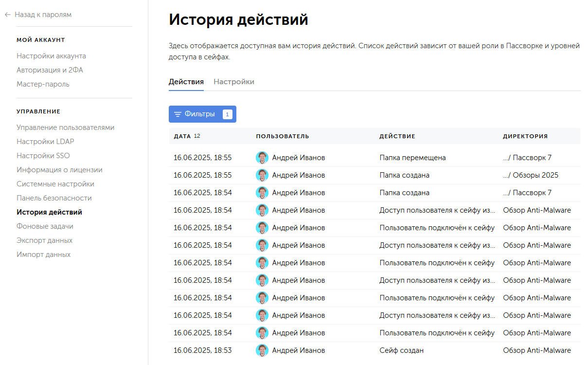The width and height of the screenshot is (588, 365).
Task: Open Настройки аккаунта in sidebar
Action: point(51,56)
